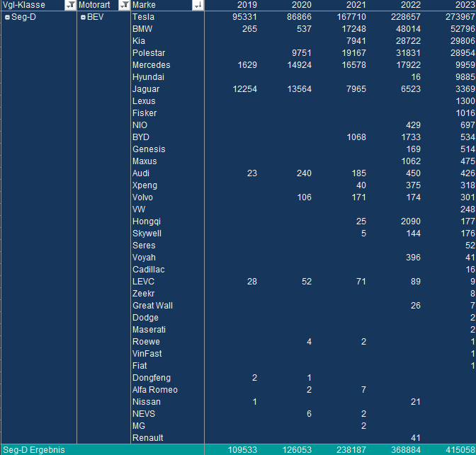
Task: Select Tesla's 2019 value 95331
Action: [244, 17]
